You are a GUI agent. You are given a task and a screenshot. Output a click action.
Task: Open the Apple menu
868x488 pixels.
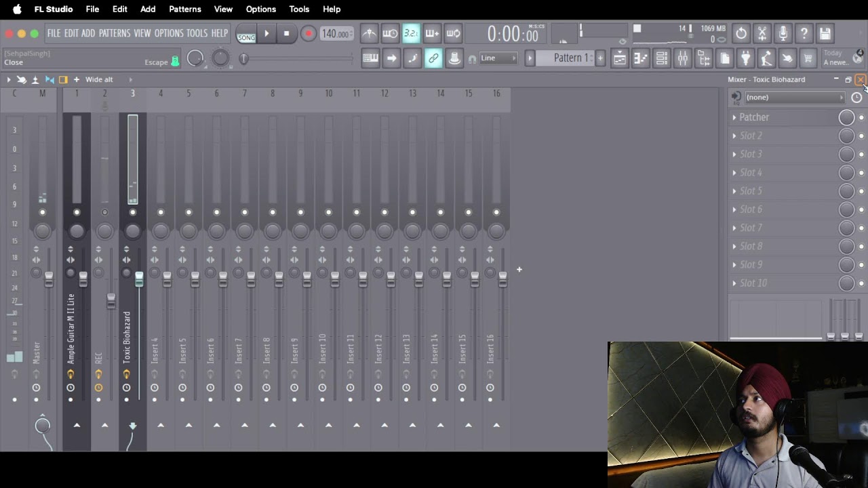pyautogui.click(x=17, y=9)
